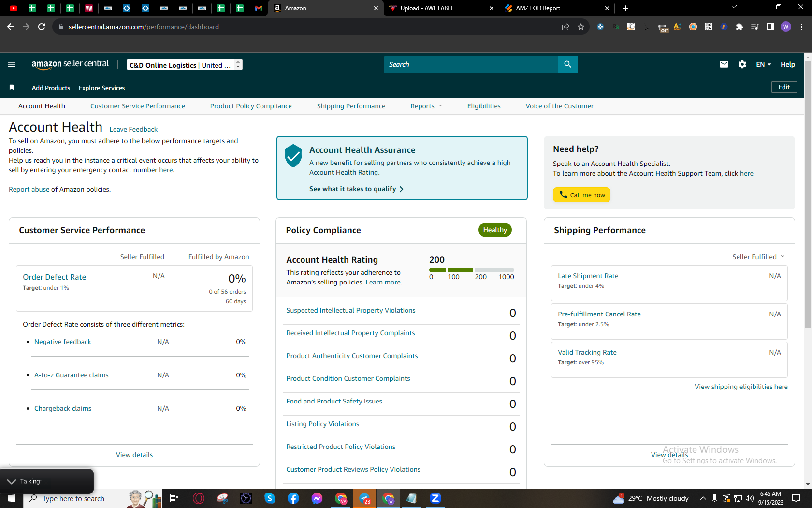Open the browser side panel icon
Image resolution: width=812 pixels, height=508 pixels.
point(770,27)
